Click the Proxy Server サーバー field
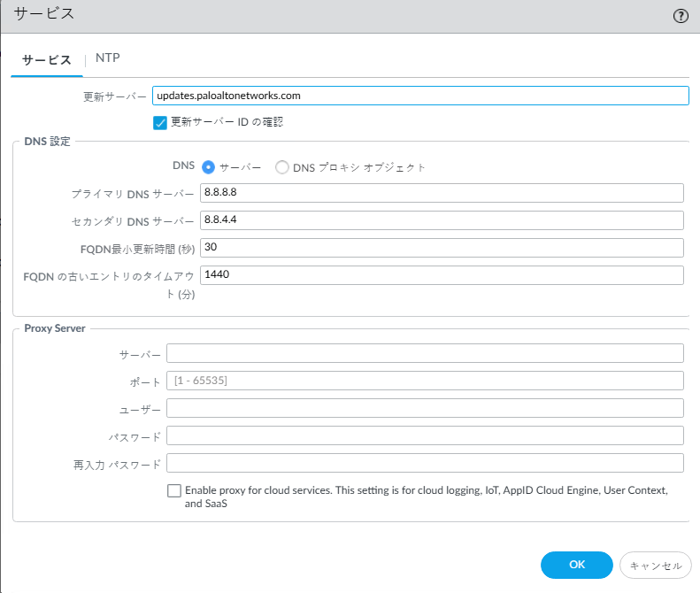This screenshot has width=700, height=593. click(x=425, y=354)
